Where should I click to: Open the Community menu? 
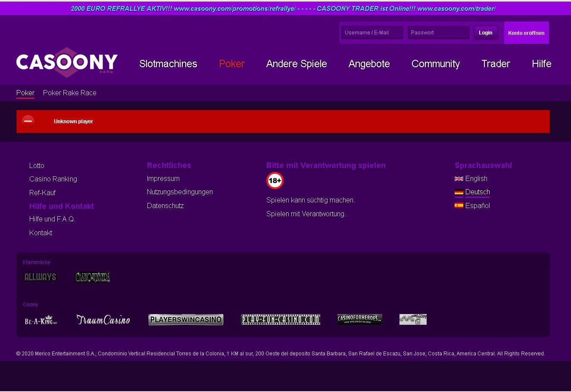(x=436, y=64)
